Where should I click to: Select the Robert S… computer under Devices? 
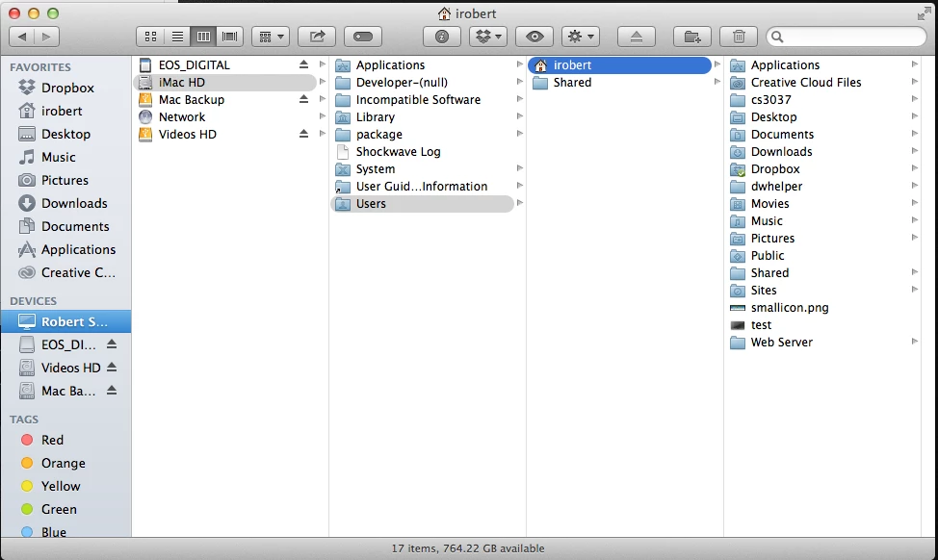[65, 321]
